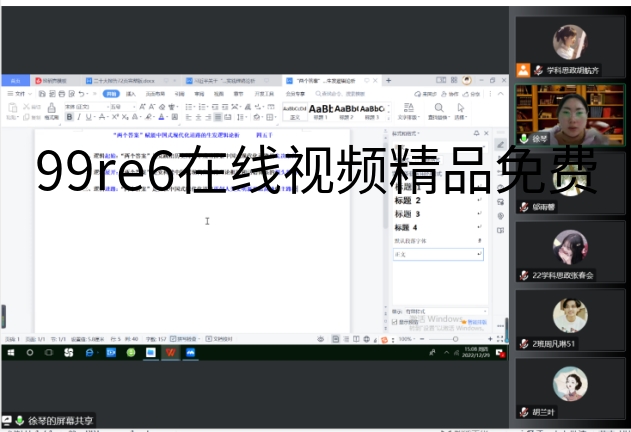The image size is (631, 432).
Task: Click the fullscreen icon in status bar
Action: (x=500, y=339)
